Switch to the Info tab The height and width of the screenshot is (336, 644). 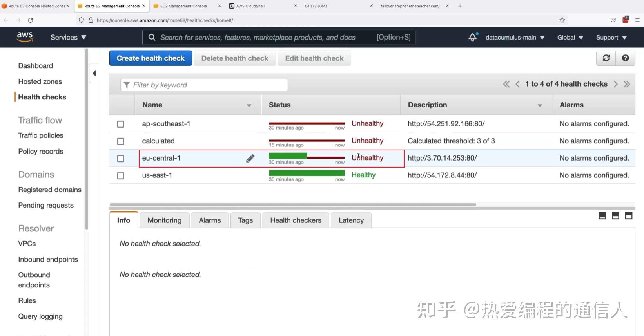click(123, 220)
